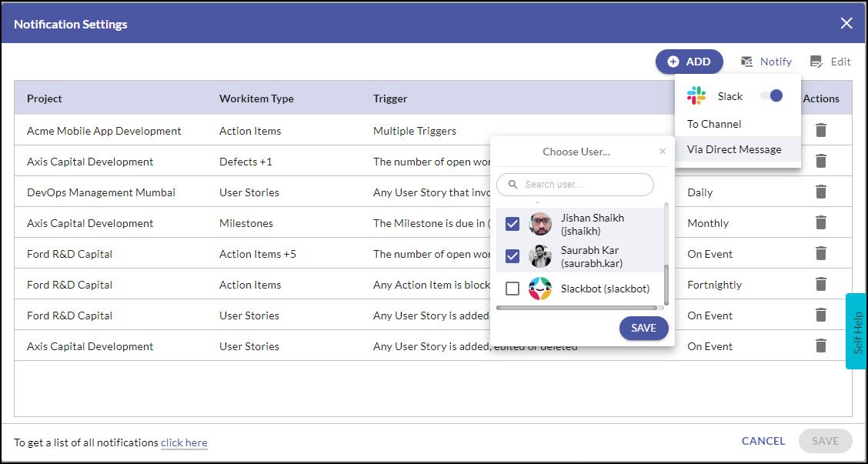
Task: Select DevOps Management Mumbai project cell
Action: [102, 192]
